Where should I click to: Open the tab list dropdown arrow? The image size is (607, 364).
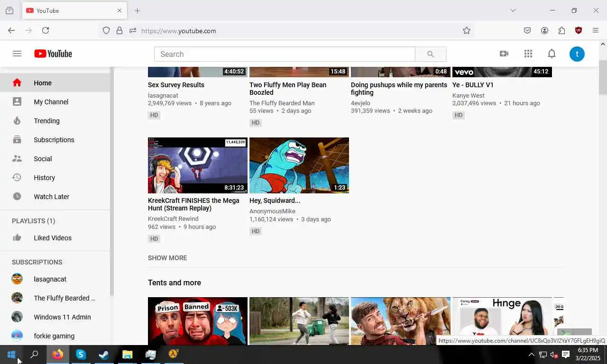(x=513, y=10)
